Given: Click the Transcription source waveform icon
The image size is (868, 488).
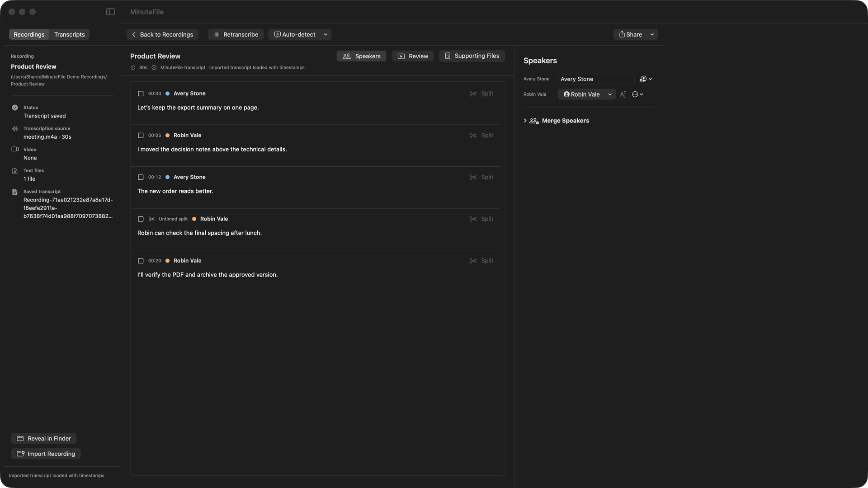Looking at the screenshot, I should tap(15, 129).
